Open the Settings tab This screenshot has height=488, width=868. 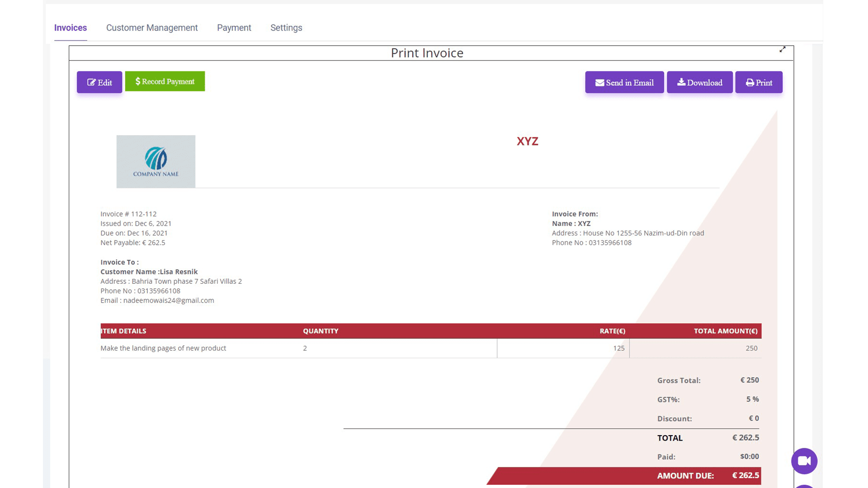286,28
